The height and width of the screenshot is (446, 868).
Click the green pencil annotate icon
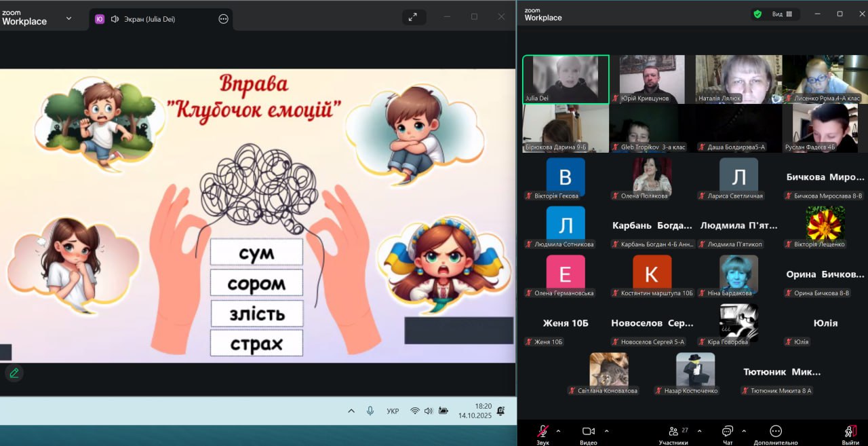[14, 373]
